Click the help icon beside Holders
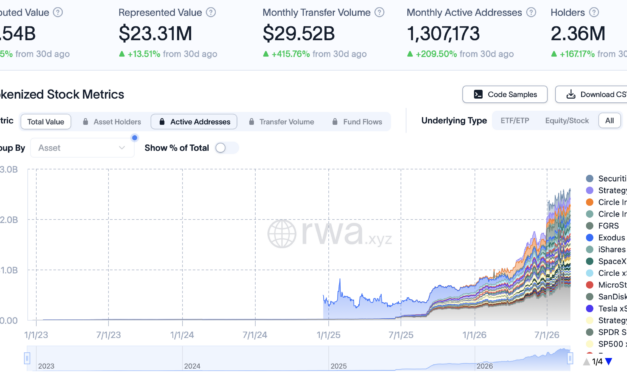This screenshot has height=376, width=627. click(x=594, y=12)
